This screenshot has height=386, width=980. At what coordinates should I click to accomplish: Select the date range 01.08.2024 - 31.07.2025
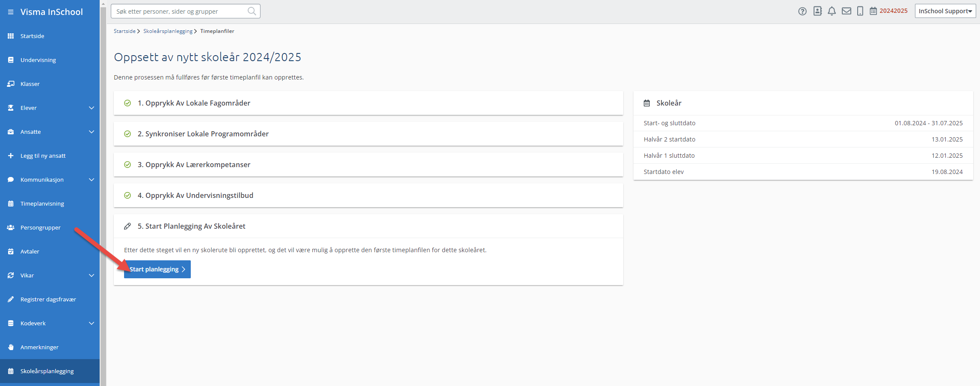(x=929, y=123)
